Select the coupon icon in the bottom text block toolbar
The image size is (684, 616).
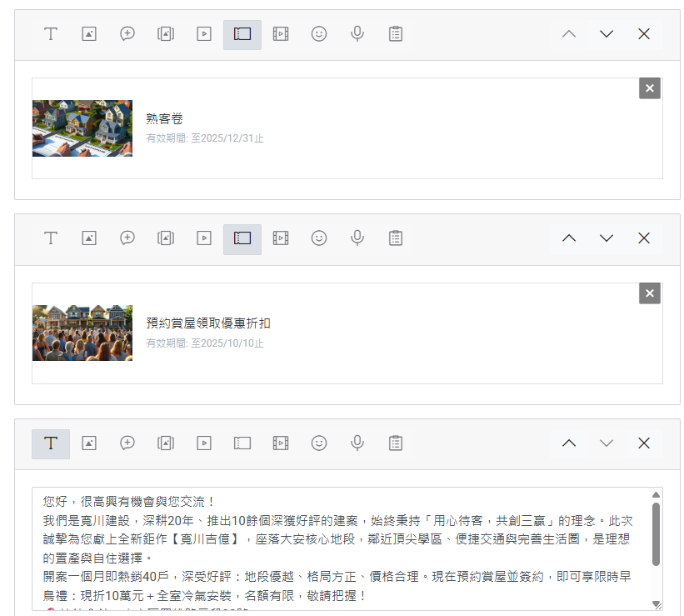point(242,443)
